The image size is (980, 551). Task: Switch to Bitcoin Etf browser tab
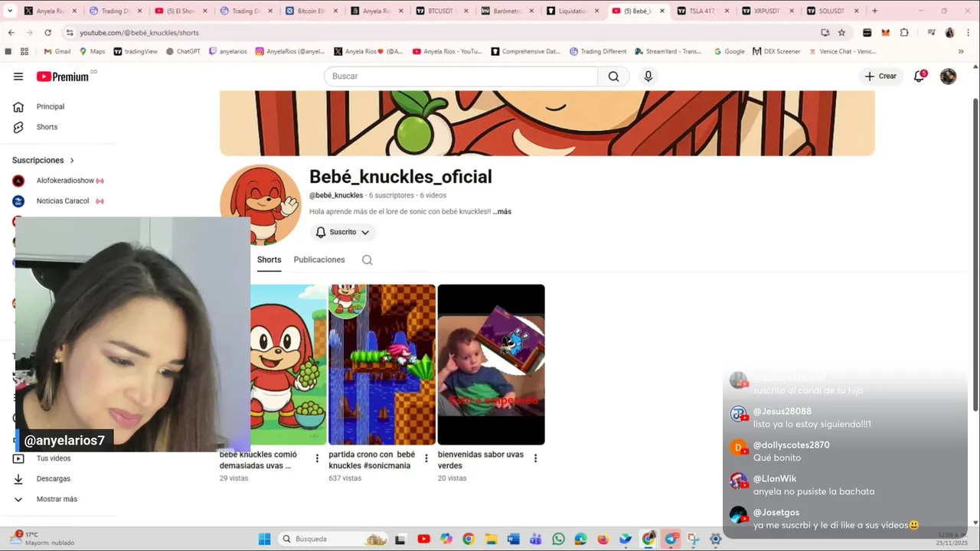(312, 11)
